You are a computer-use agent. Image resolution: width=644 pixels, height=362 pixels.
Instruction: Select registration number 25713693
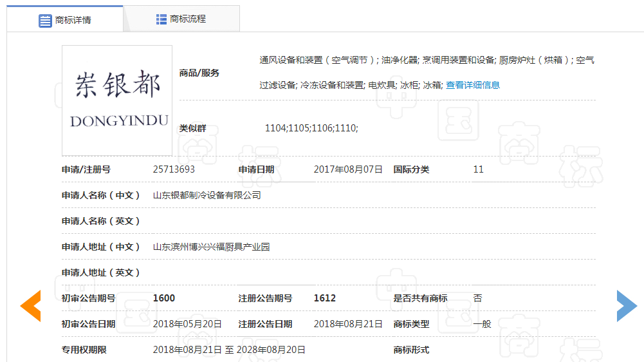[174, 169]
